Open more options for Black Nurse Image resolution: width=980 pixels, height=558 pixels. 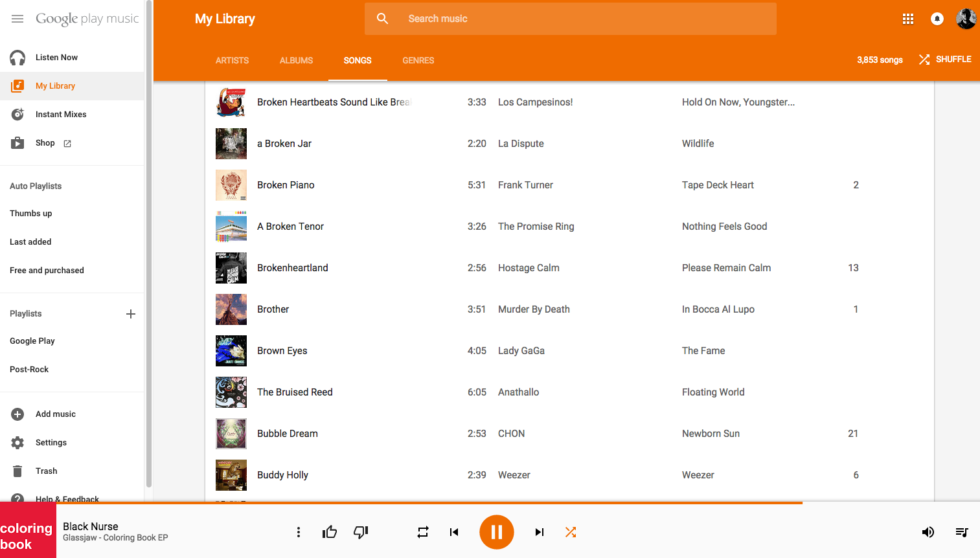(299, 532)
